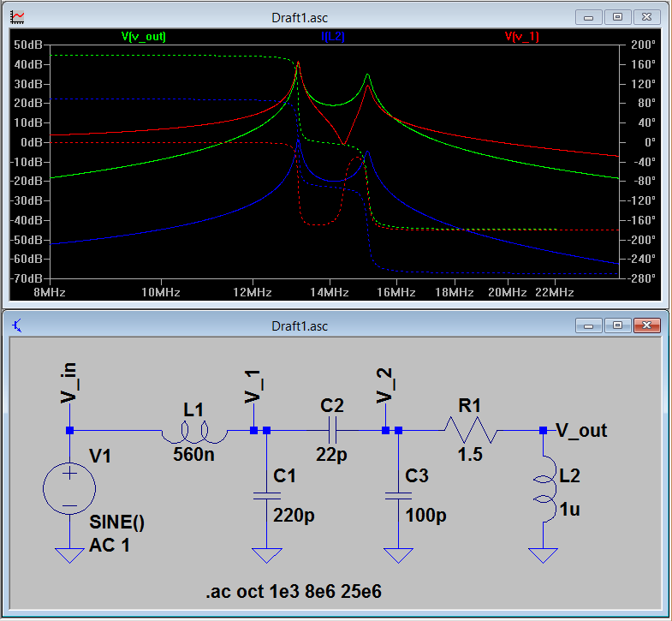Click the -70dB left axis label
672x621 pixels.
[27, 278]
